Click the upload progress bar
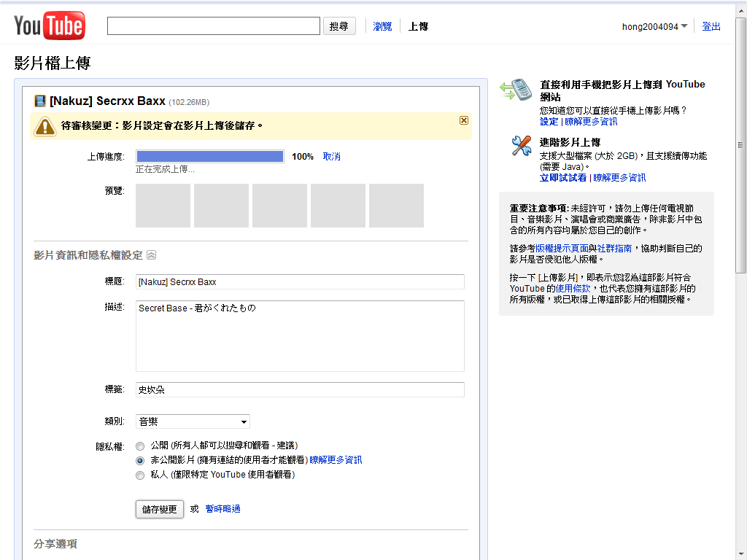Image resolution: width=747 pixels, height=560 pixels. tap(210, 157)
